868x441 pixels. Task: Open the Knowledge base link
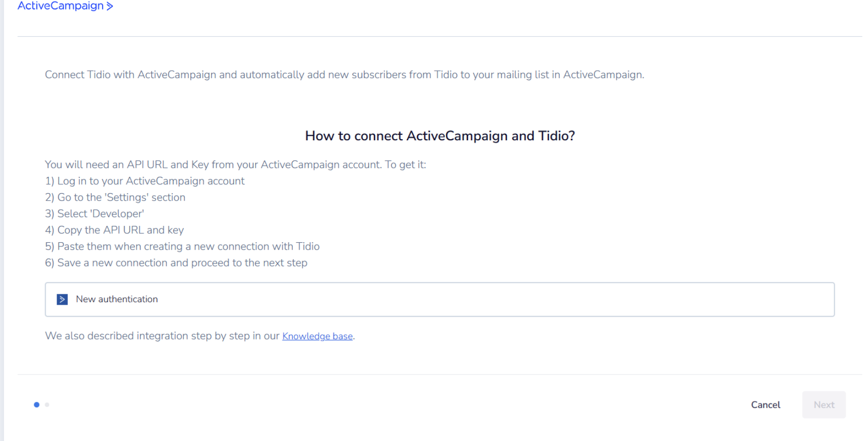pos(318,336)
